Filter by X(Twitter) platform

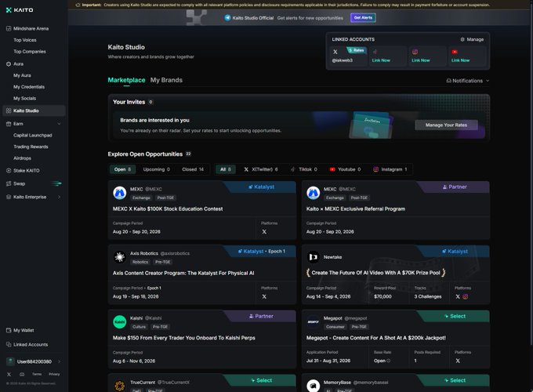(x=261, y=169)
